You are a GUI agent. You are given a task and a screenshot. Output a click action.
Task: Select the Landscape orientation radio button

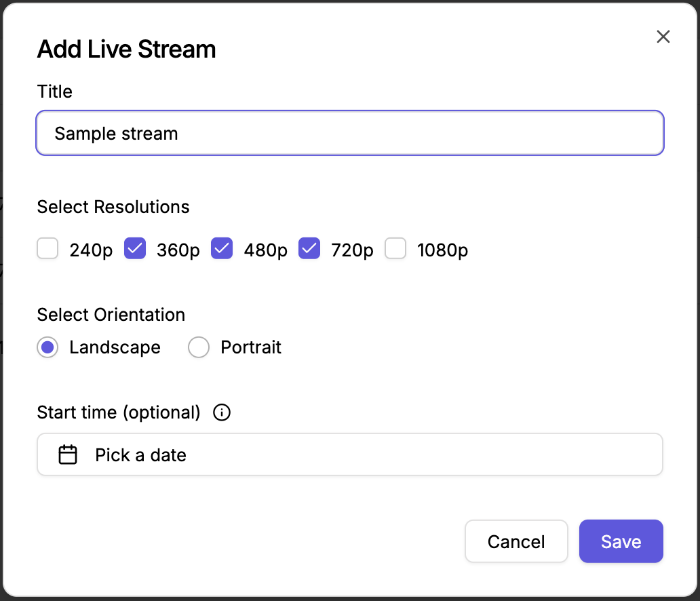click(x=47, y=348)
